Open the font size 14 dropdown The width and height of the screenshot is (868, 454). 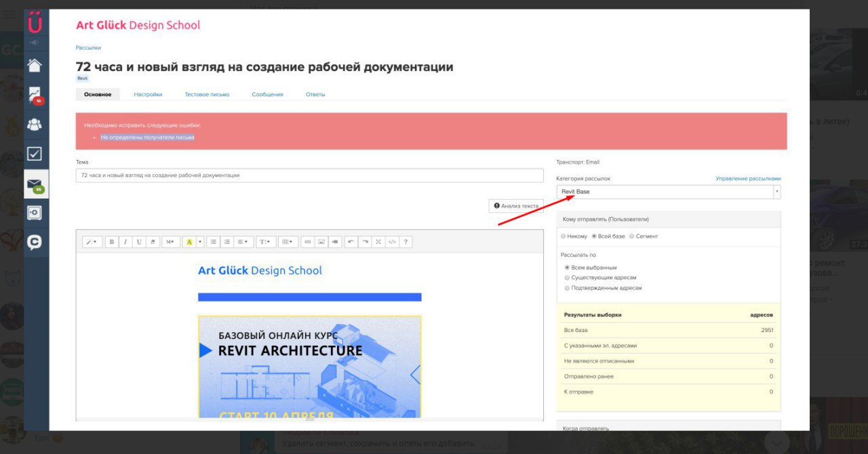point(170,242)
